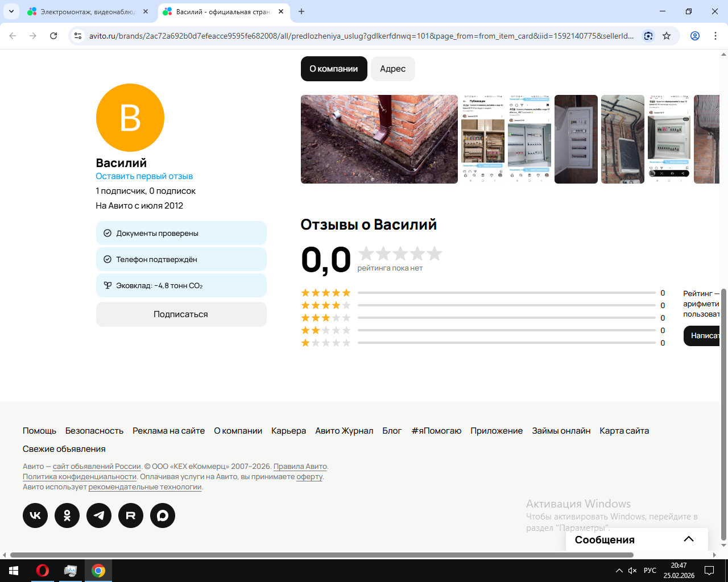728x582 pixels.
Task: Open сайт объявлений России link
Action: [x=97, y=467]
